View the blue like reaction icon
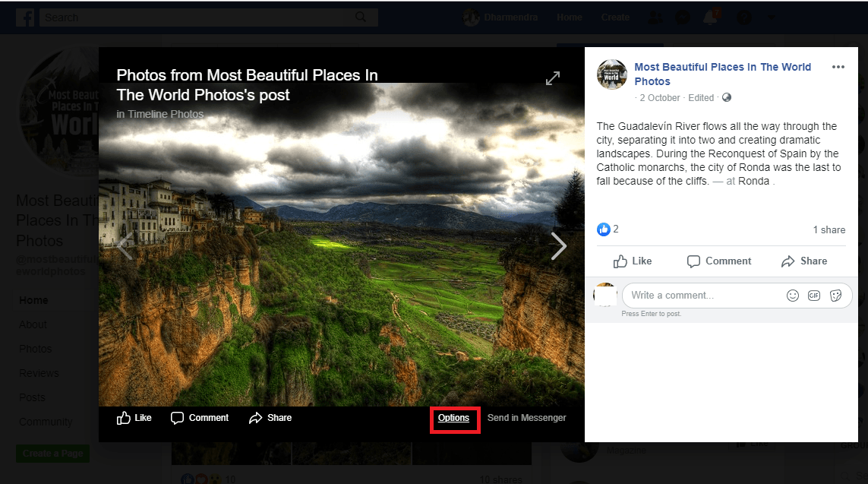Viewport: 868px width, 484px height. pos(604,229)
